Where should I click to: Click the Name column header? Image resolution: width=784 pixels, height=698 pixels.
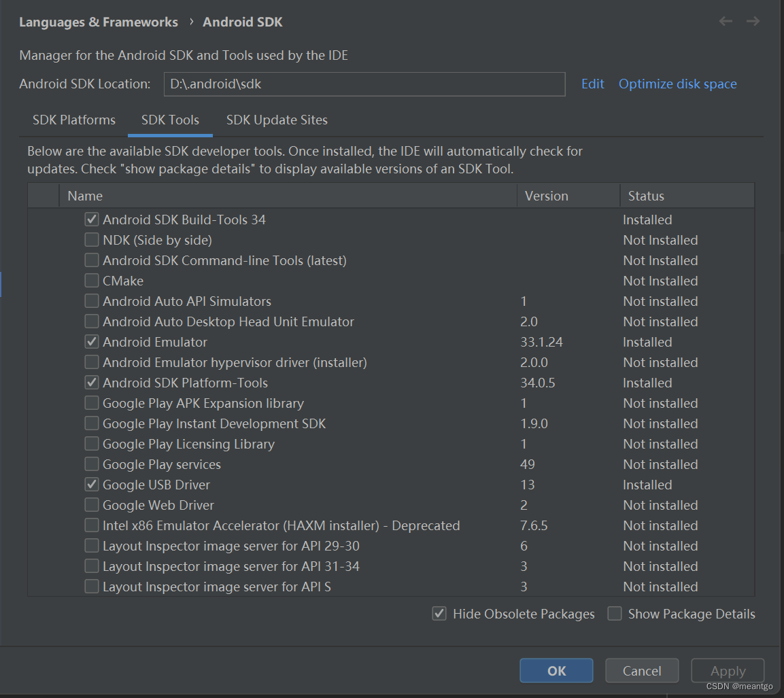click(288, 196)
